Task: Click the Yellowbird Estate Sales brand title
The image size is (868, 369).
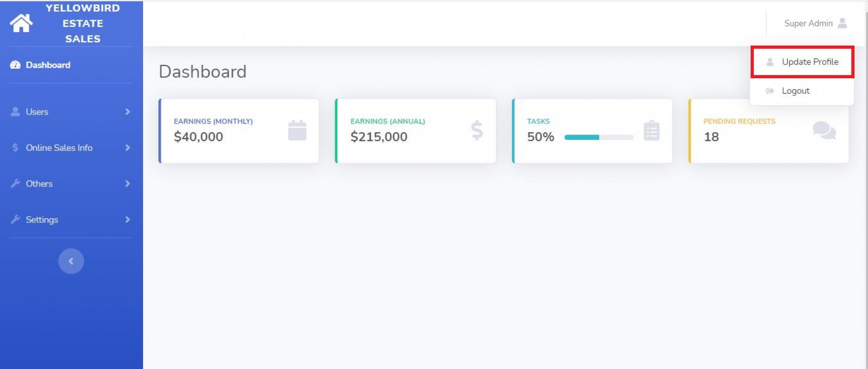Action: coord(83,23)
